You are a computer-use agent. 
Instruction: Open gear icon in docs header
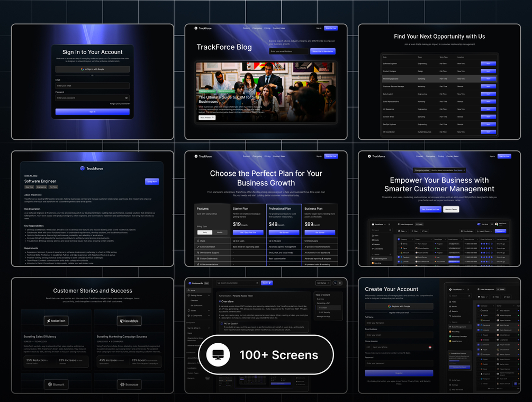pyautogui.click(x=340, y=283)
